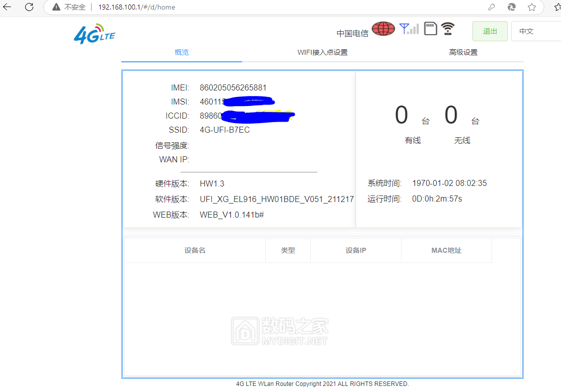Click the signal strength antenna icon
This screenshot has width=561, height=392.
coord(409,29)
